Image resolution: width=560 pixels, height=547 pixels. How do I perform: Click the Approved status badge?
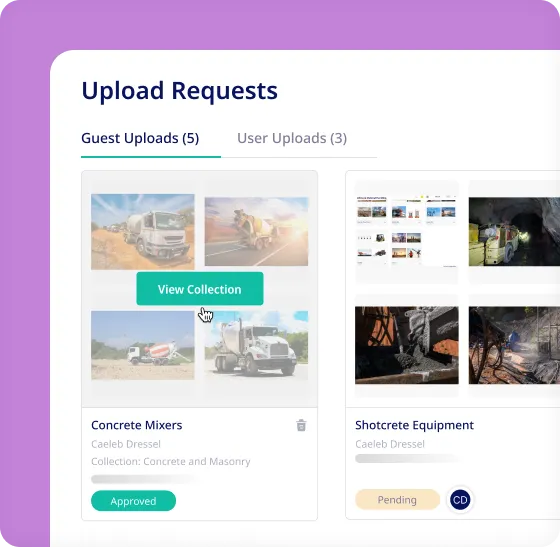coord(134,501)
